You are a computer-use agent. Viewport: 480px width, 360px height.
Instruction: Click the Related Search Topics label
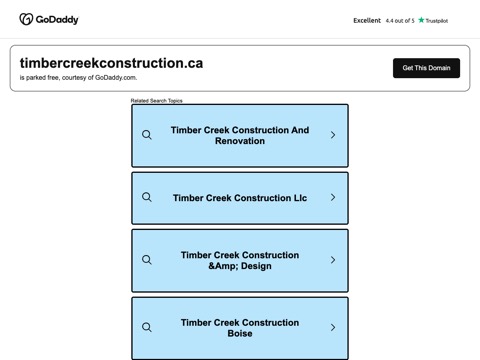coord(157,100)
